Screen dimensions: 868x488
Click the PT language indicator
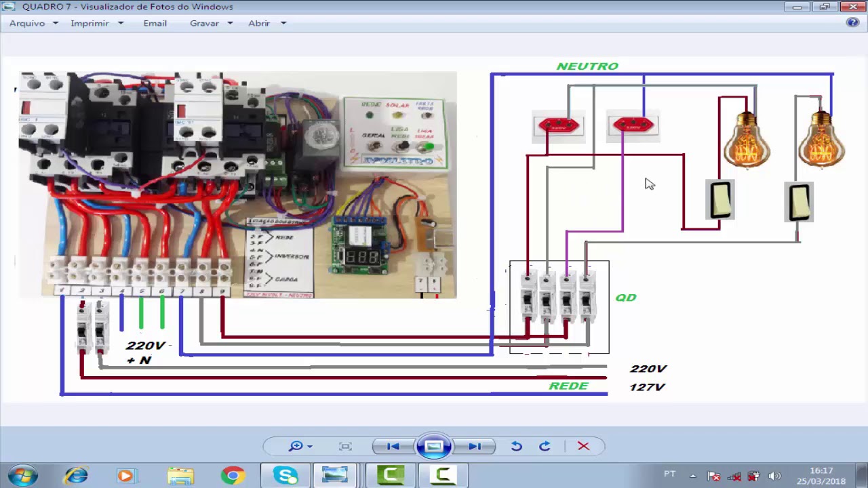(x=669, y=474)
